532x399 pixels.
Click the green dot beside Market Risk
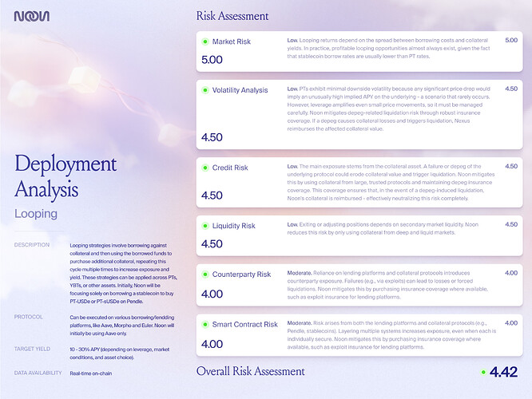click(205, 41)
